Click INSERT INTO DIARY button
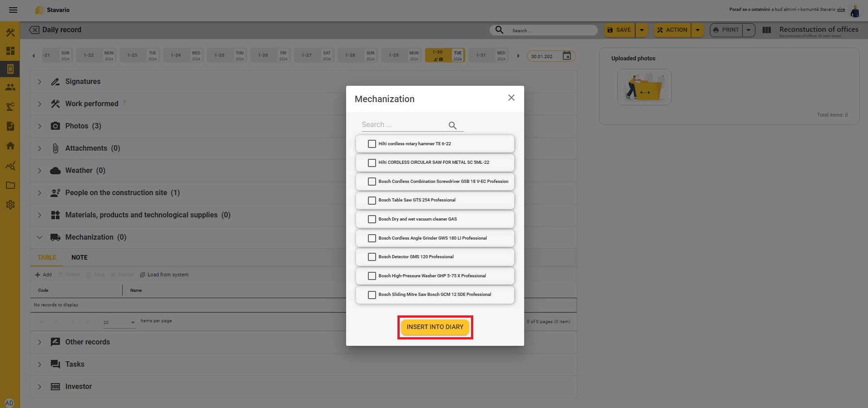868x408 pixels. click(x=435, y=327)
